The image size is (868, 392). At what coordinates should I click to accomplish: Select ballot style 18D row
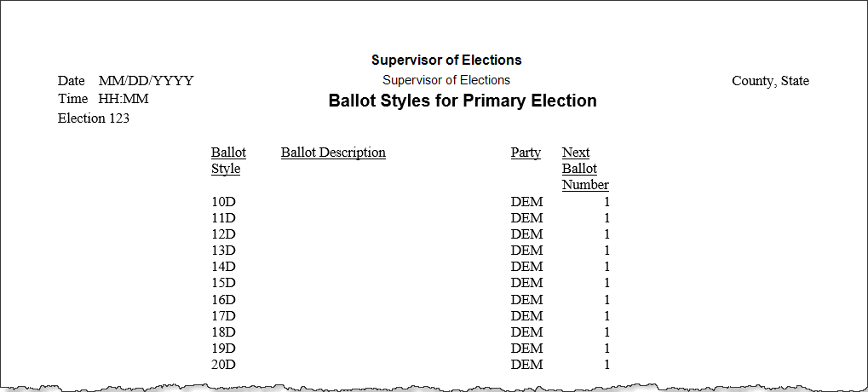click(x=411, y=331)
